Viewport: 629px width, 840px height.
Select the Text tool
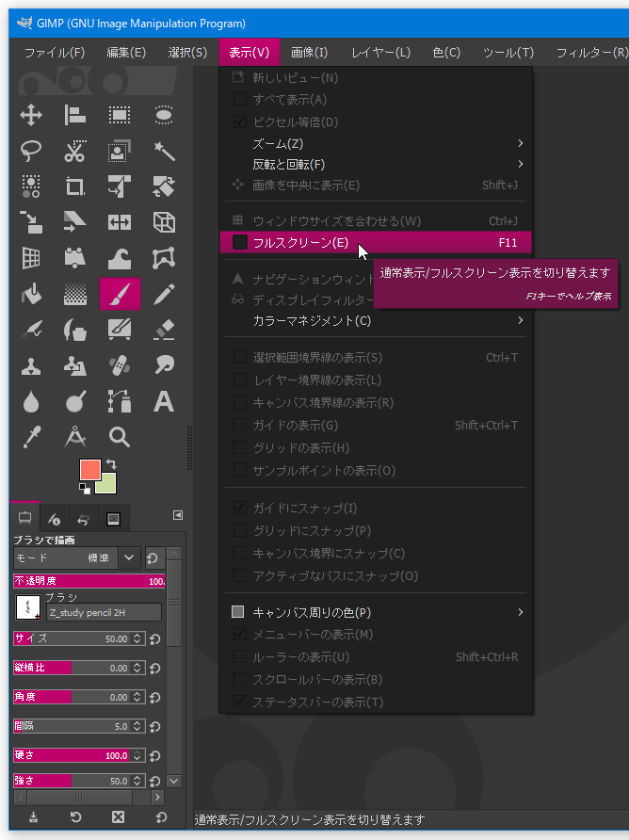[x=164, y=401]
